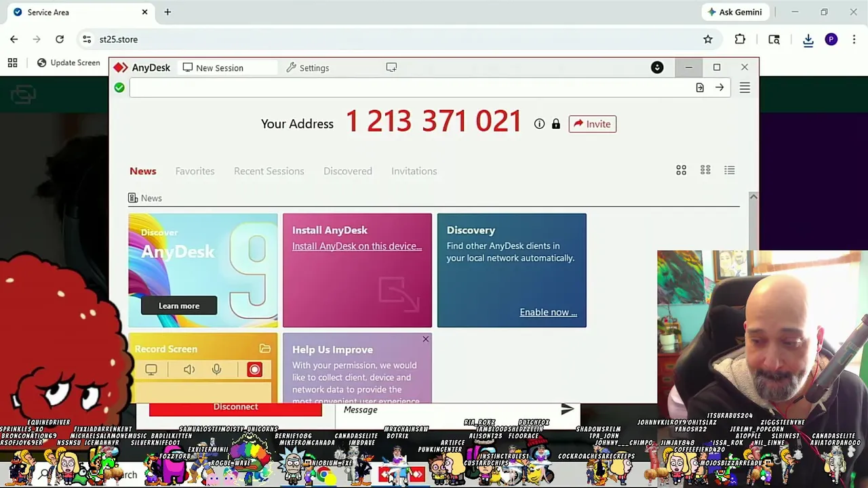Click the Discover AnyDesk 9 card image

(x=203, y=270)
